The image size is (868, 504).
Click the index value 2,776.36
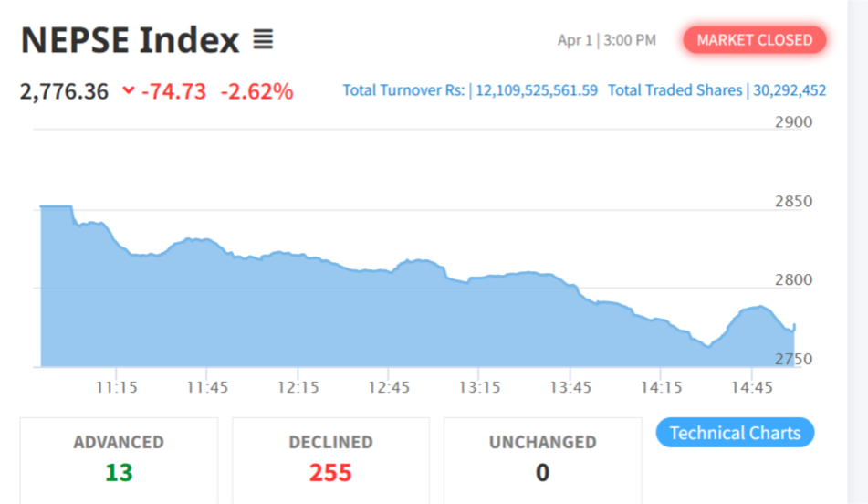coord(64,91)
